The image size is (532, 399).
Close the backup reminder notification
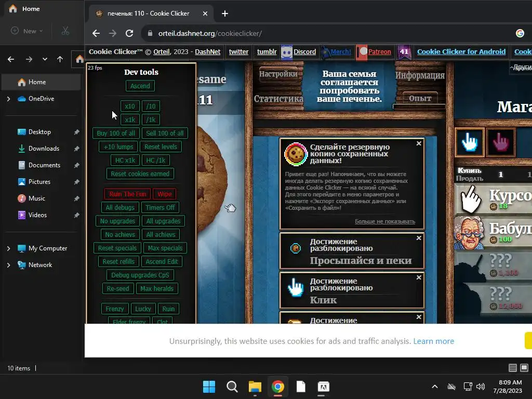coord(419,143)
